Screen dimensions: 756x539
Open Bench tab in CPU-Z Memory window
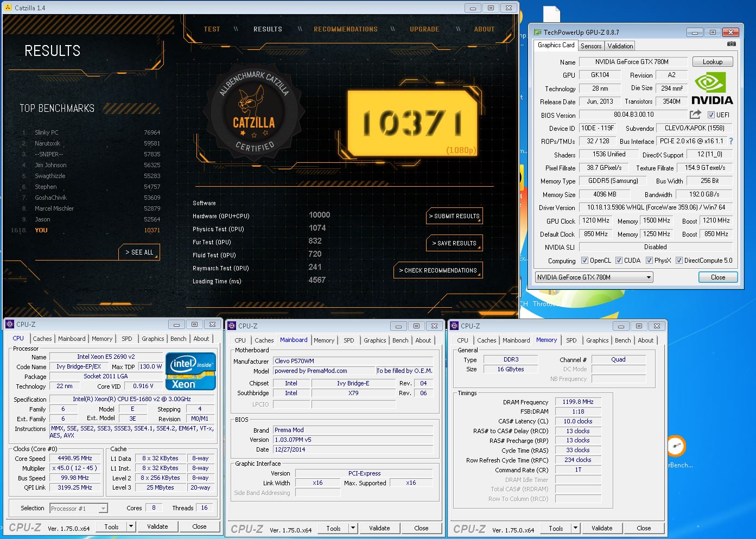point(623,340)
